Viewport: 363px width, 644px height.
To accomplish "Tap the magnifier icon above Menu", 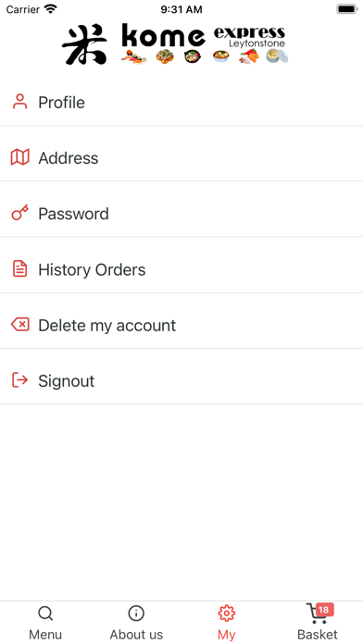I will coord(45,614).
